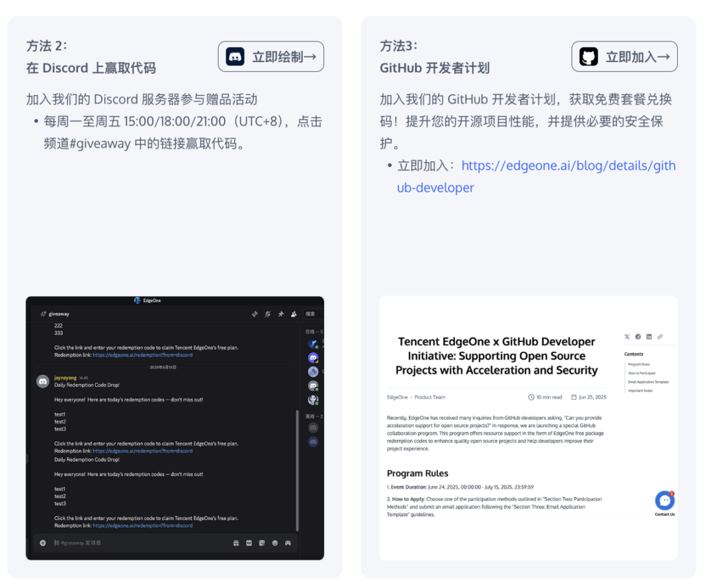Click the GitHub logo icon in the top button
Screen dimensions: 706x588
click(589, 57)
